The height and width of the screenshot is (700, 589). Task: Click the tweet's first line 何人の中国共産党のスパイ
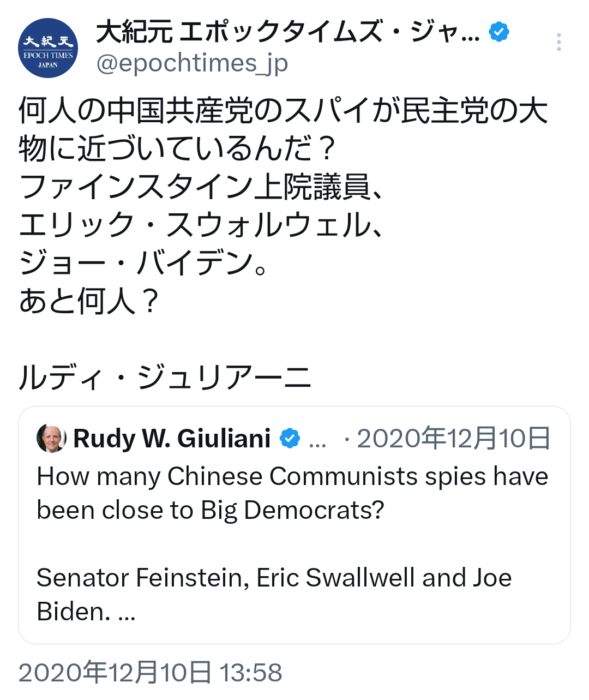click(x=283, y=111)
